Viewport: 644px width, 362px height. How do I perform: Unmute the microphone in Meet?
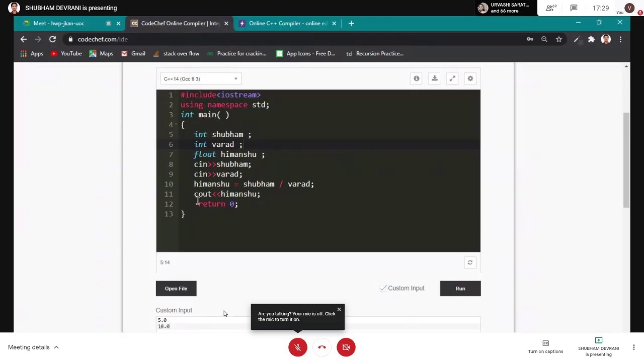coord(298,347)
